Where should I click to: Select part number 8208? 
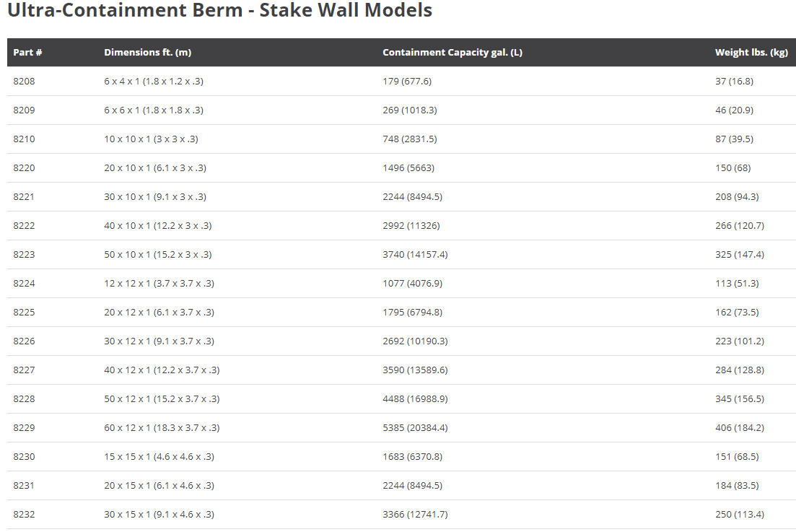(x=24, y=82)
